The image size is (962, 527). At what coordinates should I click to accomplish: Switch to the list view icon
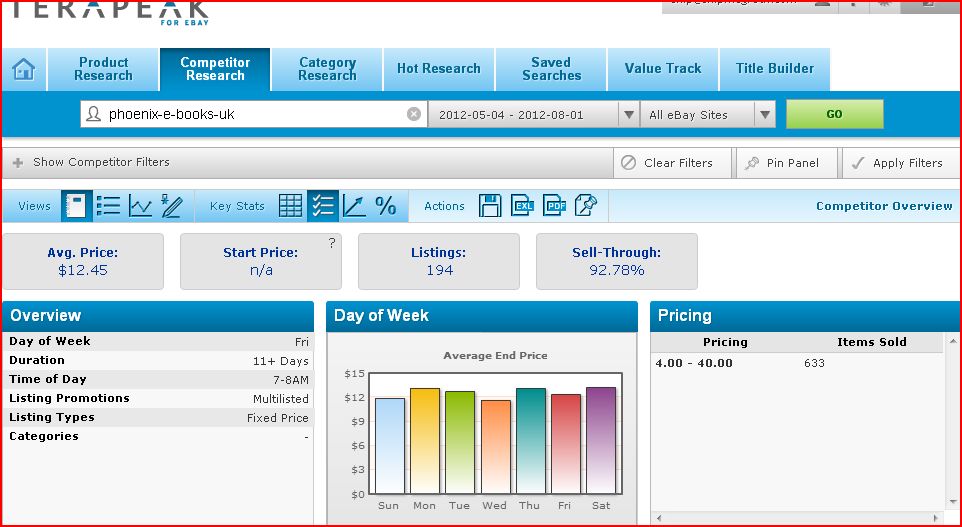[x=109, y=206]
